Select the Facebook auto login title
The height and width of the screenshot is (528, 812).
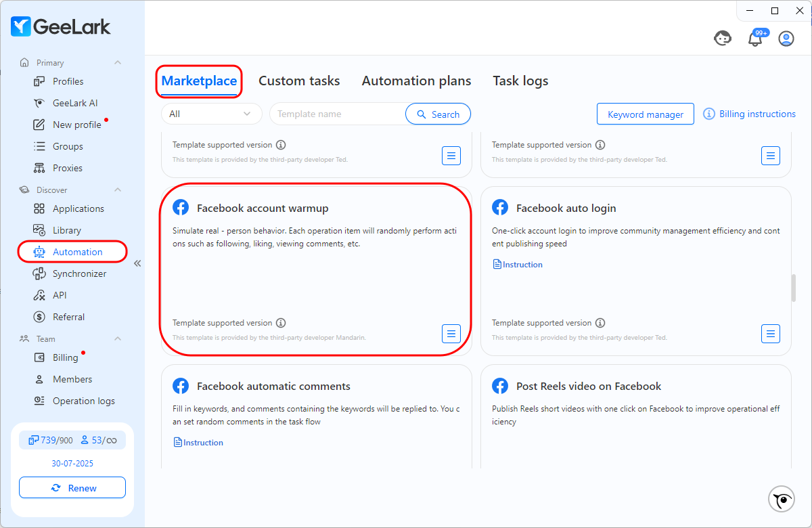click(x=566, y=208)
